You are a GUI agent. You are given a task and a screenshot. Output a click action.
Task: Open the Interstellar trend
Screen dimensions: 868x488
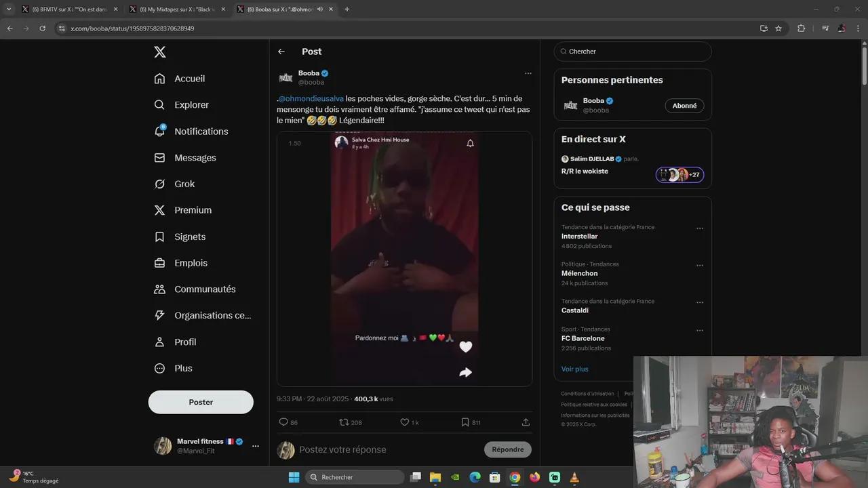(x=579, y=237)
